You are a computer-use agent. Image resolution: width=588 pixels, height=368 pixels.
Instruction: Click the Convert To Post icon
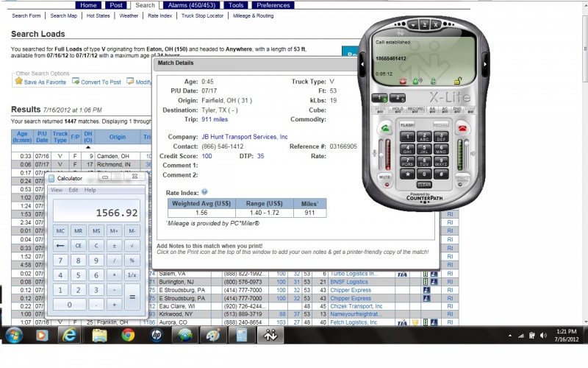(x=76, y=81)
